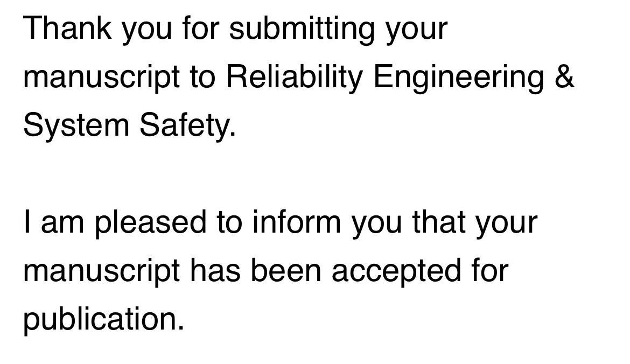Click the word "accepted"
The height and width of the screenshot is (364, 630).
click(x=396, y=271)
